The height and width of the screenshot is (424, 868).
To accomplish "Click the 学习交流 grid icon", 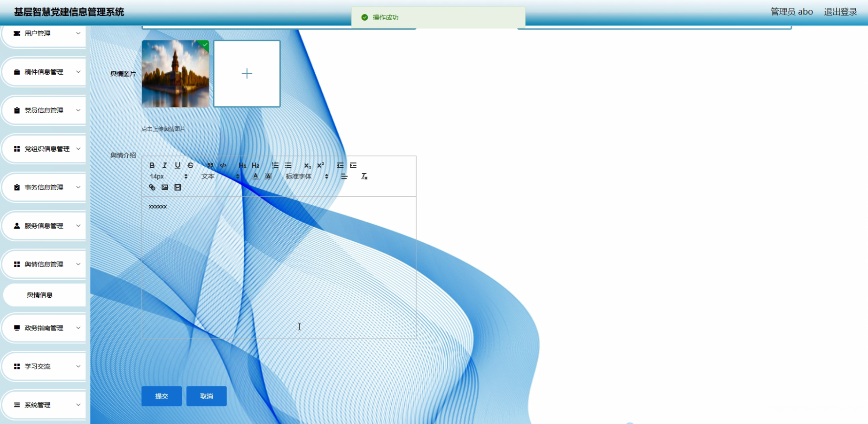I will 17,366.
